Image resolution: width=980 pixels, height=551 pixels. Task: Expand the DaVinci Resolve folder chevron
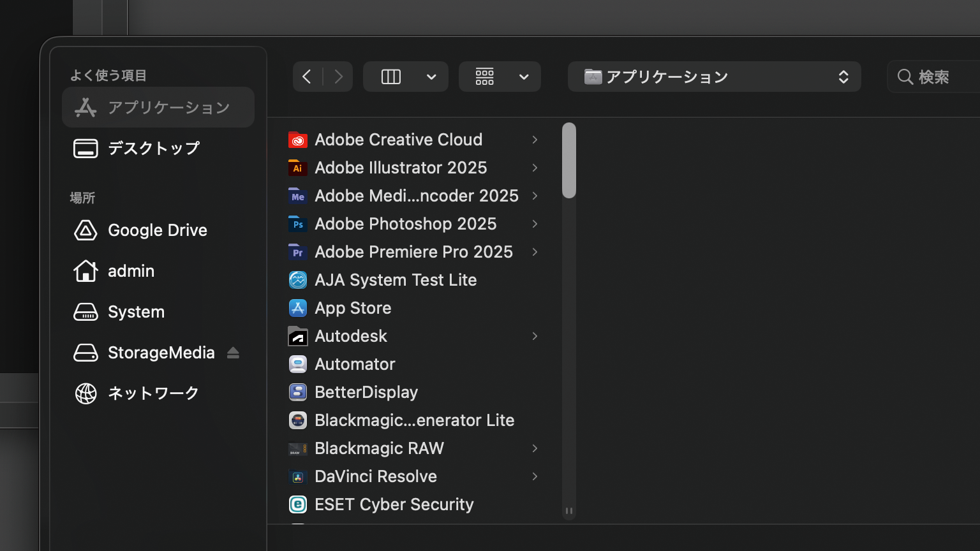(x=535, y=476)
